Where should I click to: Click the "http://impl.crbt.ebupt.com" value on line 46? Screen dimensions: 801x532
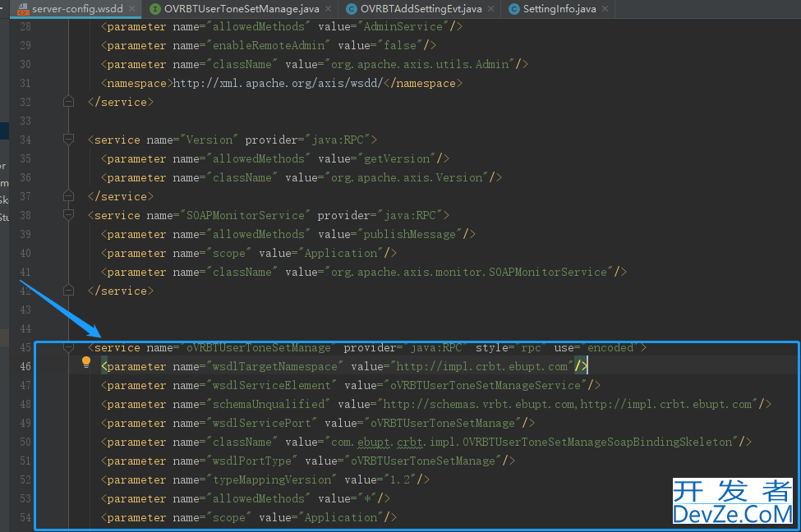(x=481, y=367)
